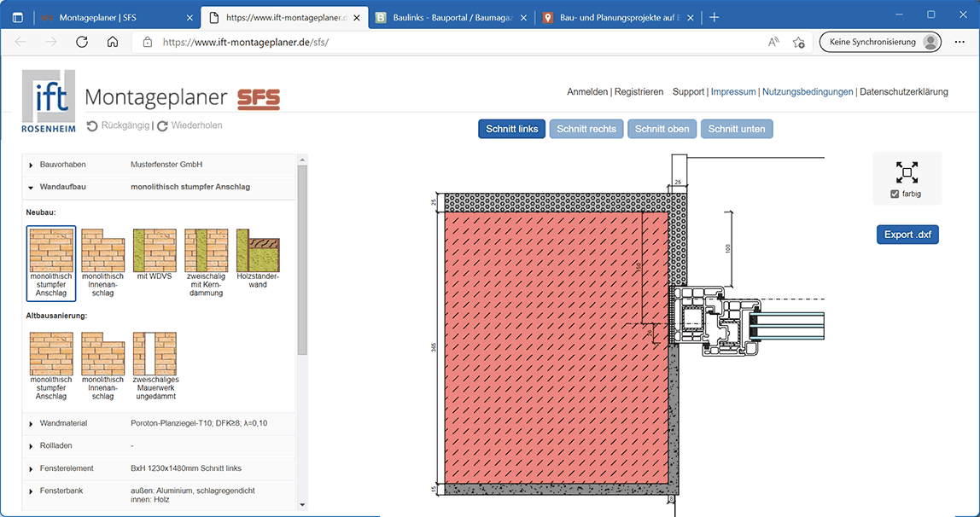Screen dimensions: 980x517
Task: Click Keine Synchronisierung profile button
Action: click(x=881, y=42)
